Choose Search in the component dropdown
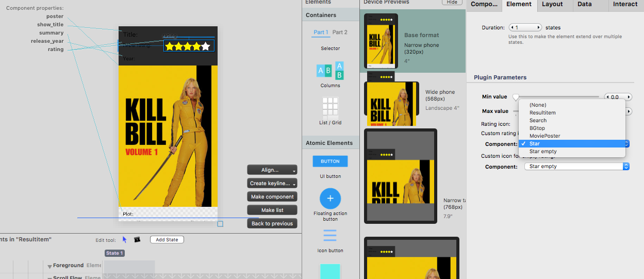Viewport: 644px width, 279px height. [572, 120]
